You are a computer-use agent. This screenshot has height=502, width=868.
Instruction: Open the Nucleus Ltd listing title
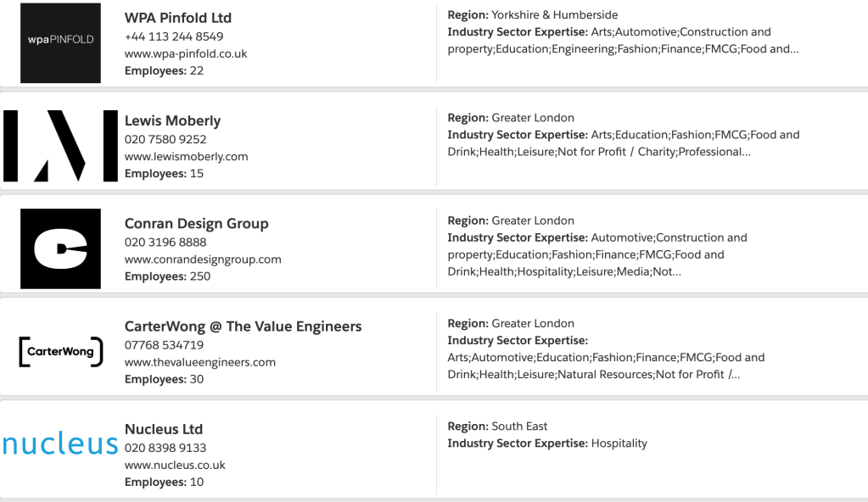(x=164, y=429)
